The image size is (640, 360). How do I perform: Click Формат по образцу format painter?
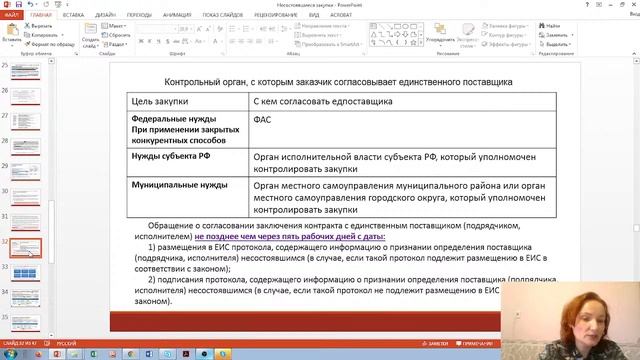pyautogui.click(x=49, y=44)
